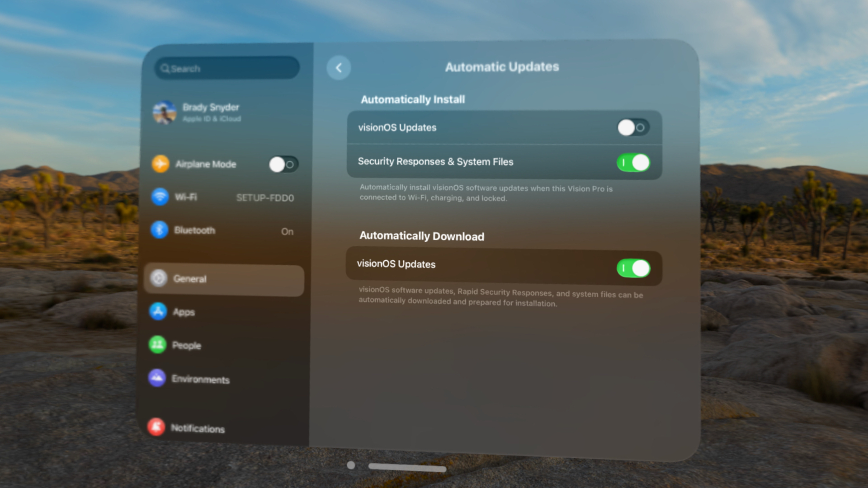Click back button to previous screen
This screenshot has height=488, width=868.
[x=339, y=67]
